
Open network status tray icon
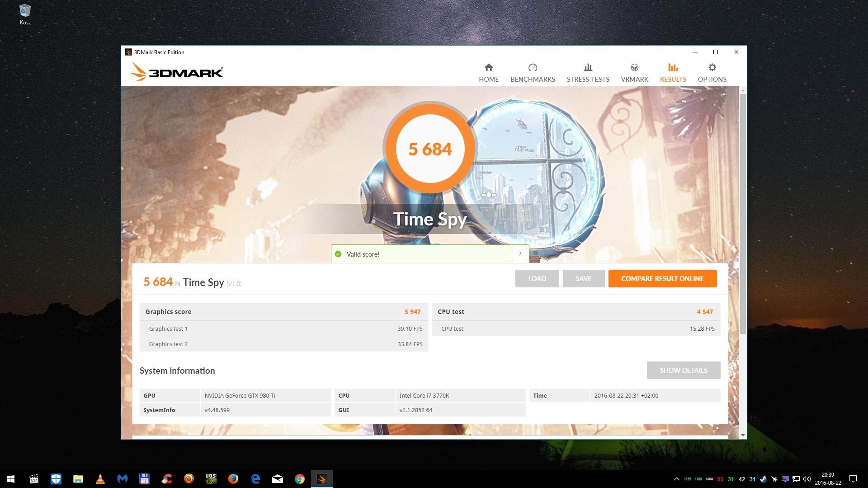click(796, 479)
